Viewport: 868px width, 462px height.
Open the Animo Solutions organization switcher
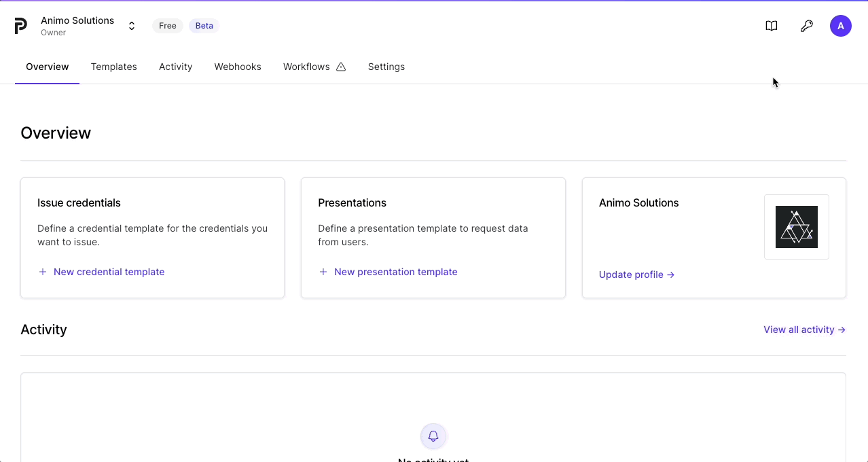(x=131, y=25)
